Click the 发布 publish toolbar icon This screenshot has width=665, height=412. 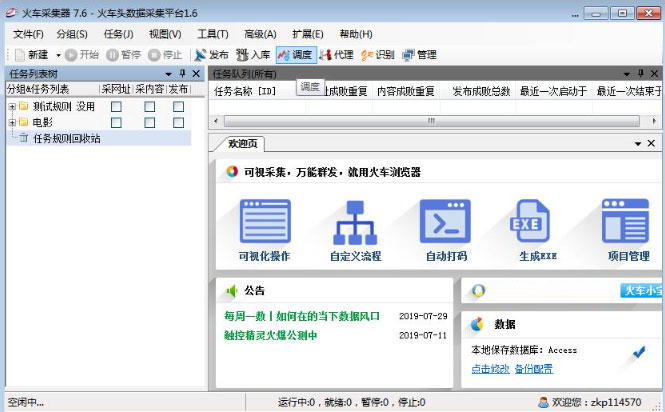click(x=200, y=55)
